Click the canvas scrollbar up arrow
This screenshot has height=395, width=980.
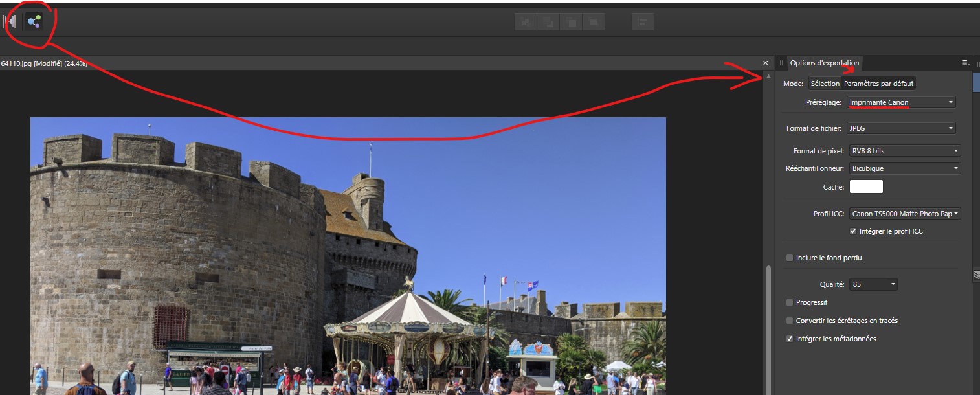pyautogui.click(x=768, y=76)
